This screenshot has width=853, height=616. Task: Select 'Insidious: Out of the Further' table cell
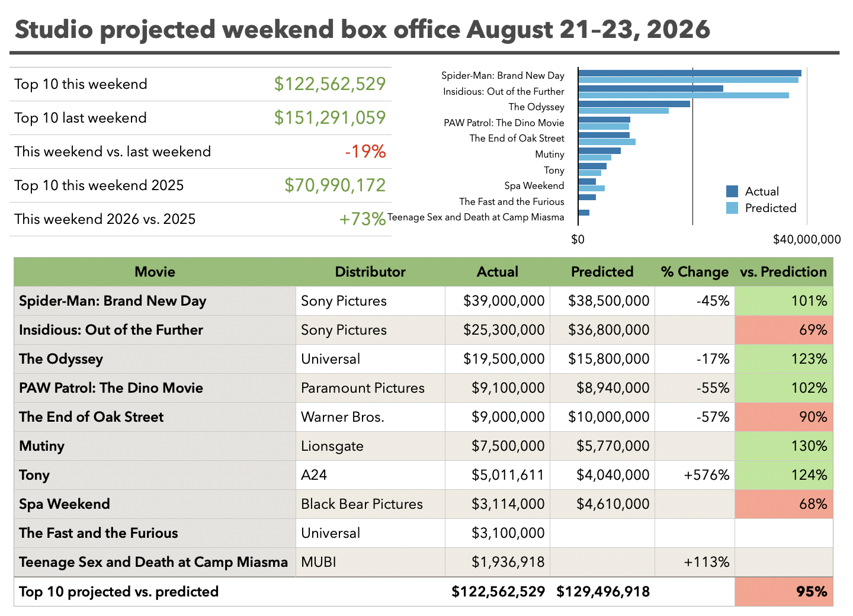(x=155, y=330)
